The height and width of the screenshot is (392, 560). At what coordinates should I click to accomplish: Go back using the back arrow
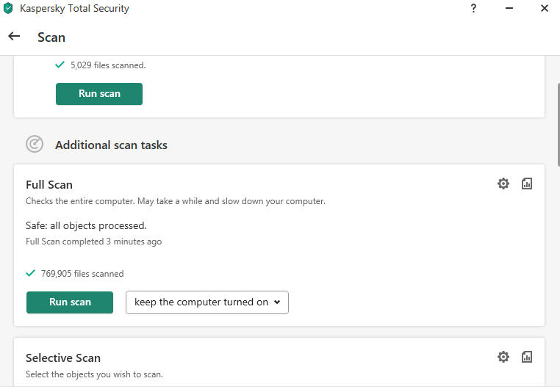tap(14, 36)
